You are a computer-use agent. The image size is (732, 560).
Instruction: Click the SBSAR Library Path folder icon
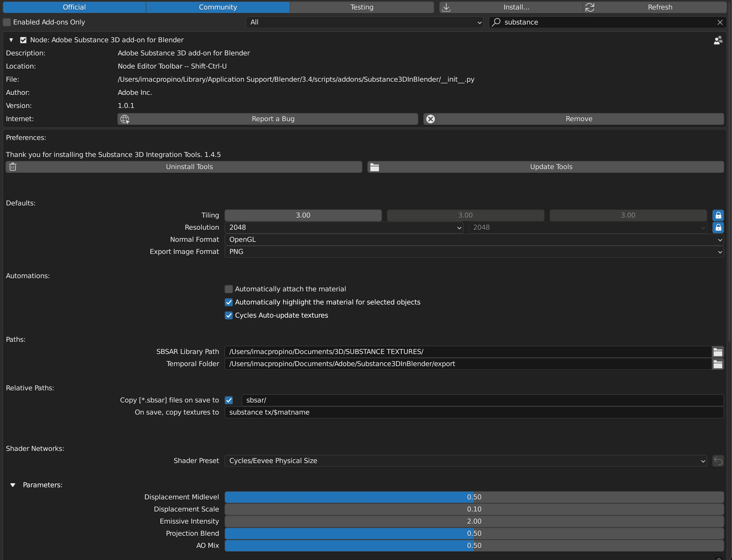(x=718, y=352)
